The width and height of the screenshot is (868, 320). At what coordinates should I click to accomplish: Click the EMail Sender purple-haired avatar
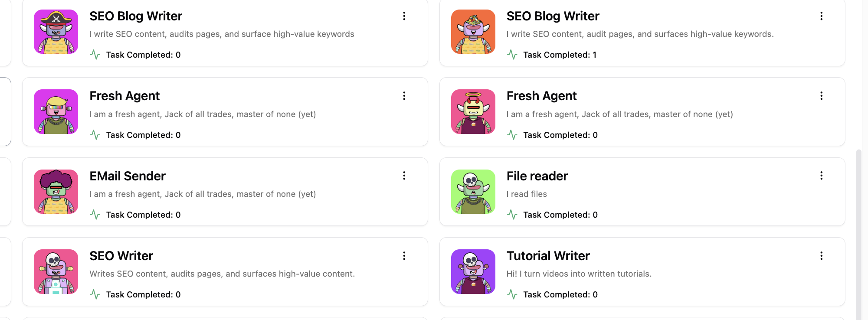[56, 191]
